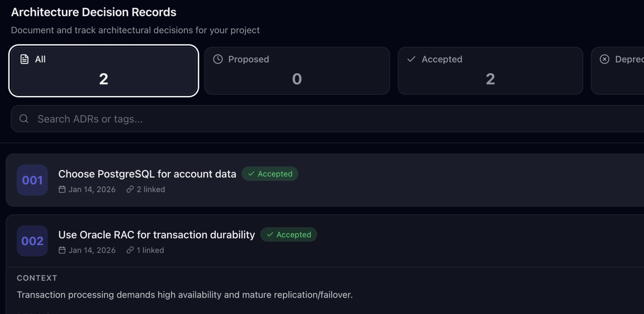The height and width of the screenshot is (314, 644).
Task: Click the circled X Deprecated icon
Action: (604, 59)
